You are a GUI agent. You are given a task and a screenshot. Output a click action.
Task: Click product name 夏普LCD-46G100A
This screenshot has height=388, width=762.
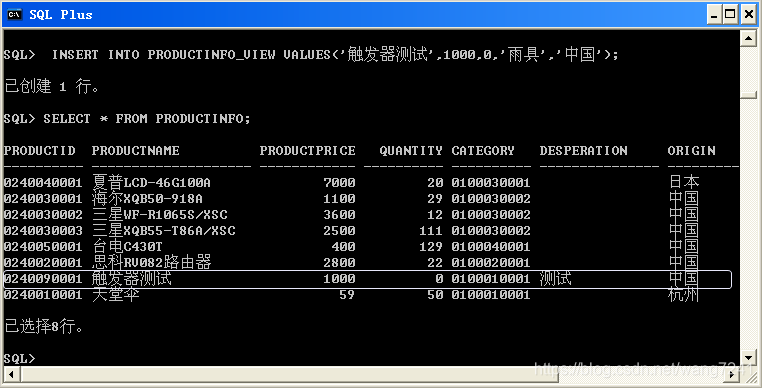[151, 182]
